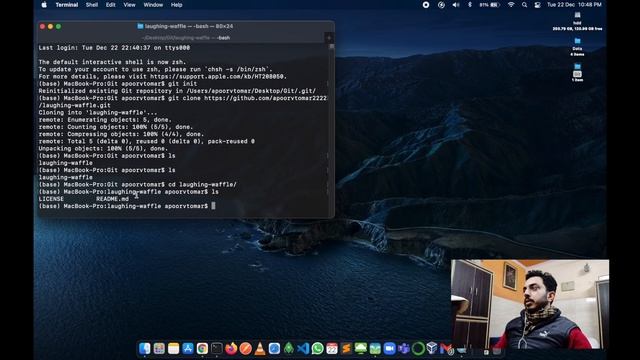This screenshot has height=360, width=640.
Task: Open Calendar from the dock
Action: pyautogui.click(x=332, y=349)
